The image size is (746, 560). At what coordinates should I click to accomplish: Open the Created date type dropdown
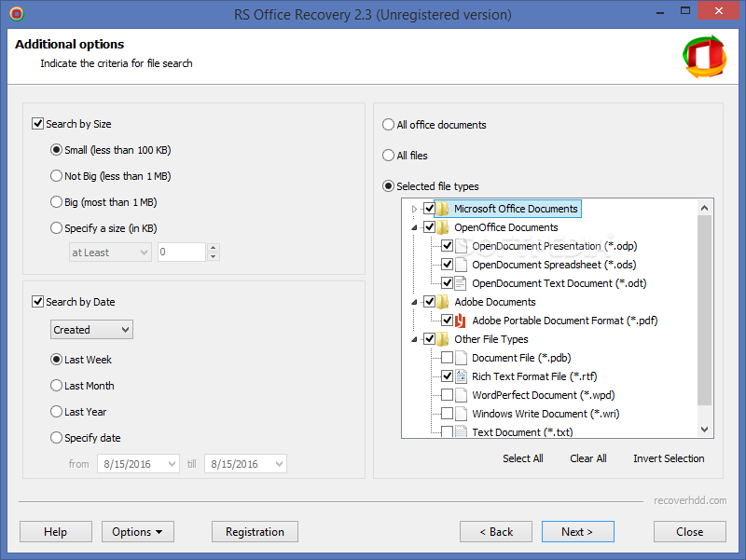tap(91, 330)
